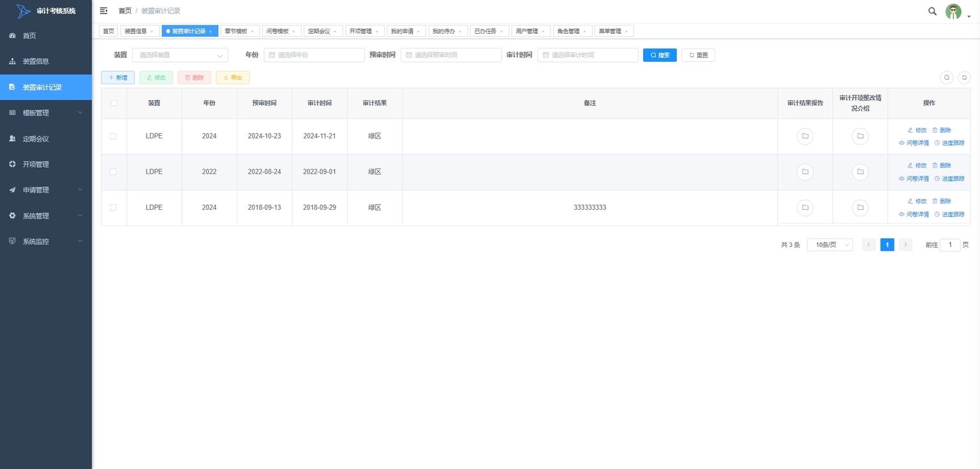This screenshot has width=980, height=469.
Task: Open rectification intro folder for 2018-09-13 row
Action: [x=860, y=207]
